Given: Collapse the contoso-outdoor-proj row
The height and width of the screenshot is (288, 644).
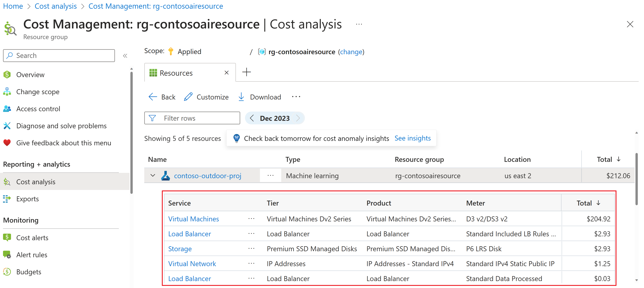Looking at the screenshot, I should (153, 176).
